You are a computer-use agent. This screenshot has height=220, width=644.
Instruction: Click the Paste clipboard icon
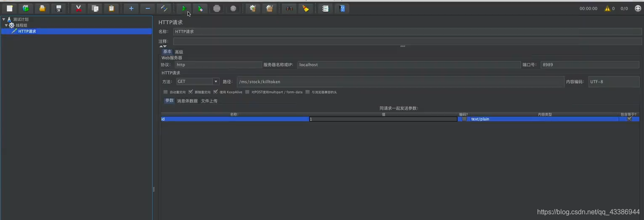111,8
